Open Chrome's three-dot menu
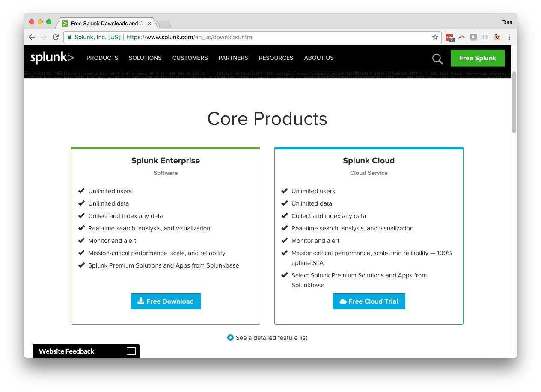The image size is (541, 392). click(x=509, y=37)
